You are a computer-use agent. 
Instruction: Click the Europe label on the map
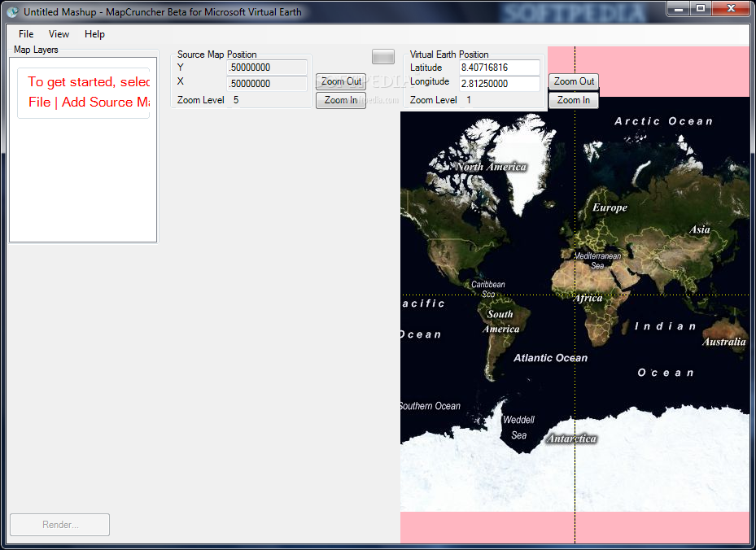(610, 207)
